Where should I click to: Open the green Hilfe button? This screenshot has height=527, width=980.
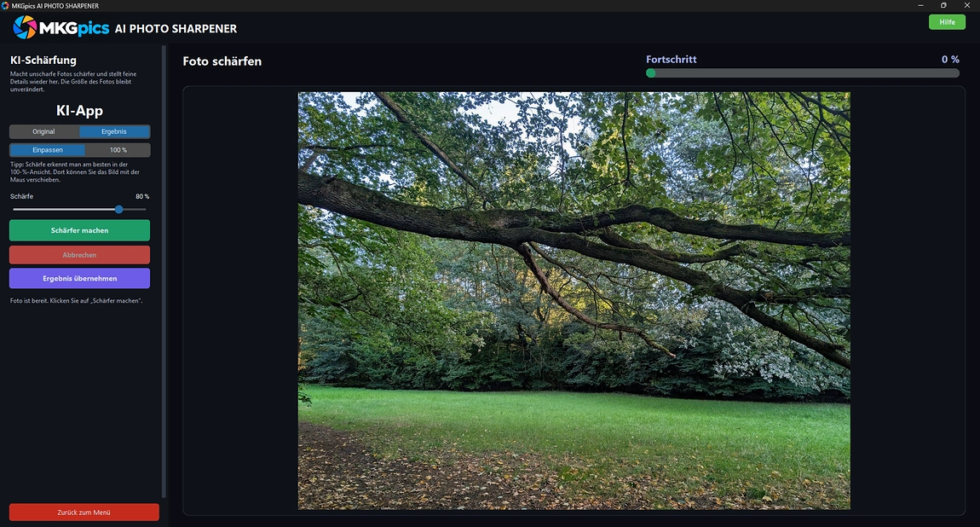[947, 22]
